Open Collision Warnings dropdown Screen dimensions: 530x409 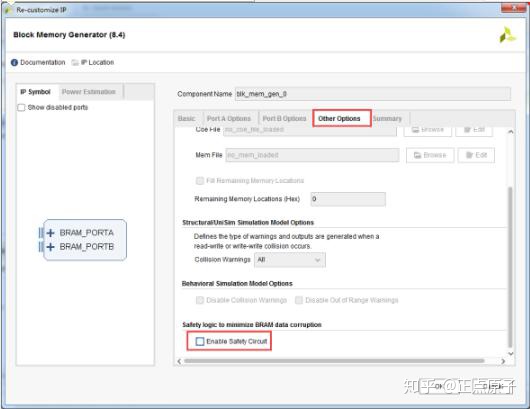pos(290,260)
